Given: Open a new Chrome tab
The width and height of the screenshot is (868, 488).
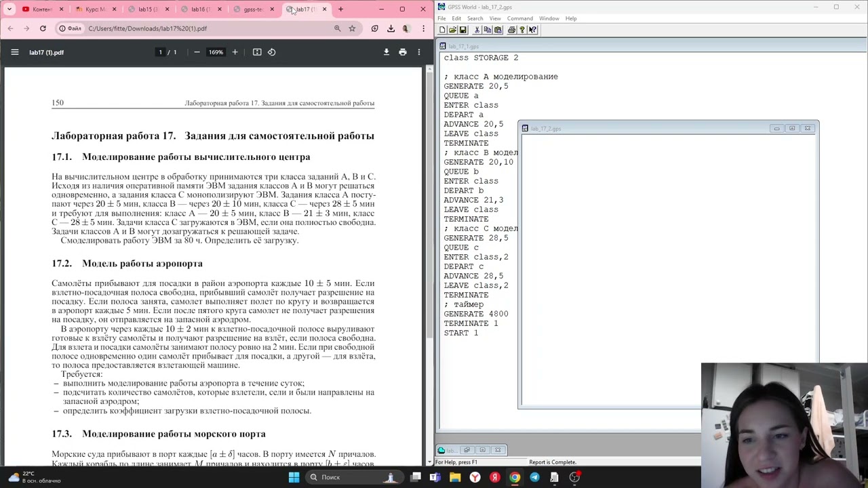Looking at the screenshot, I should pyautogui.click(x=340, y=9).
